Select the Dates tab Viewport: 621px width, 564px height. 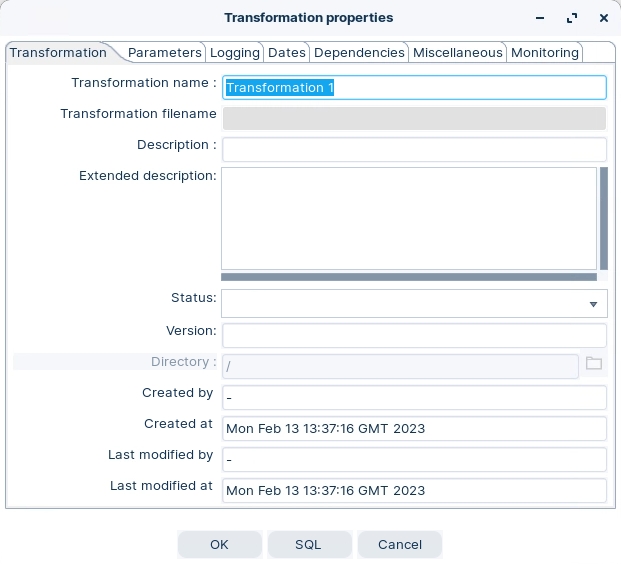pos(287,53)
